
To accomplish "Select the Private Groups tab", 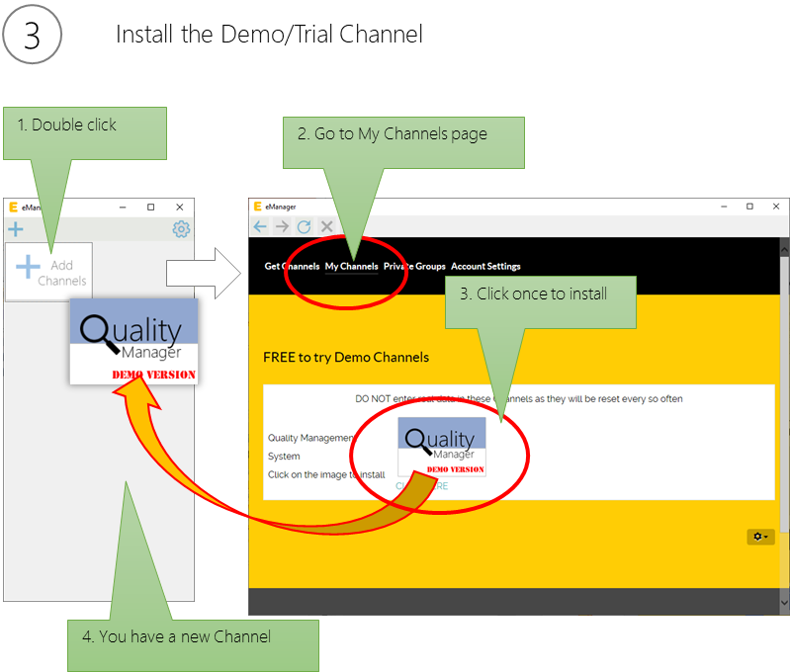I will click(414, 267).
